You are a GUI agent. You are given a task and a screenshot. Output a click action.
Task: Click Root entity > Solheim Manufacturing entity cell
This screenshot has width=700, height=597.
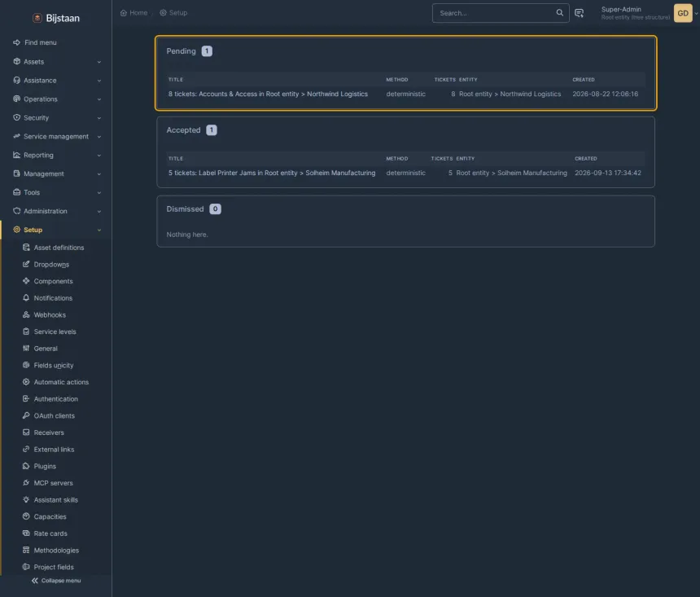[x=512, y=173]
